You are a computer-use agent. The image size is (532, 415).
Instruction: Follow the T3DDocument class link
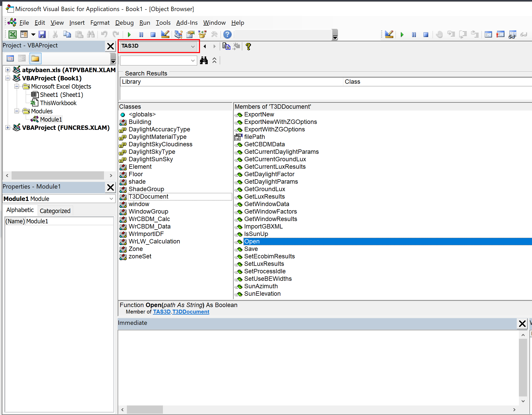point(191,312)
